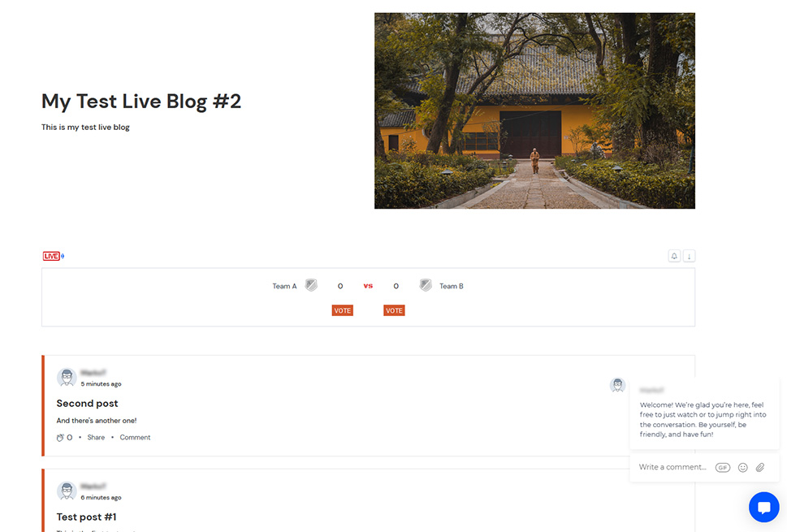
Task: Click the 'And there's another one!' text
Action: coord(97,421)
